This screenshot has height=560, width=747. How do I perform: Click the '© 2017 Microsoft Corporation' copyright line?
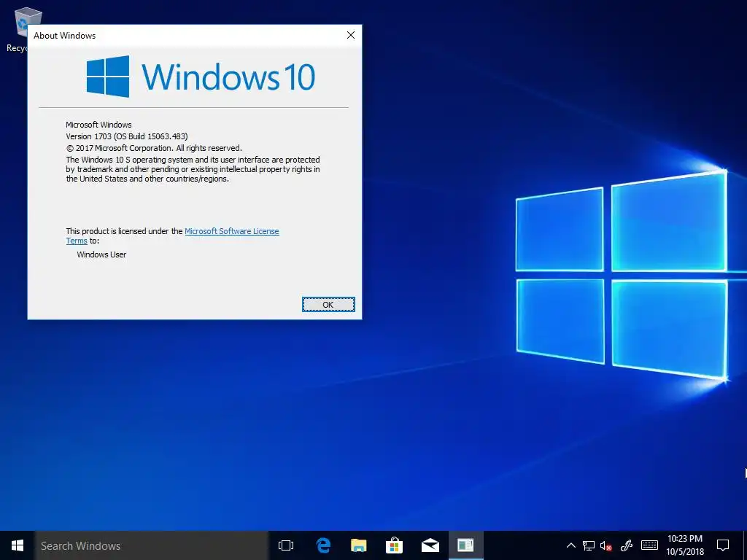point(154,148)
